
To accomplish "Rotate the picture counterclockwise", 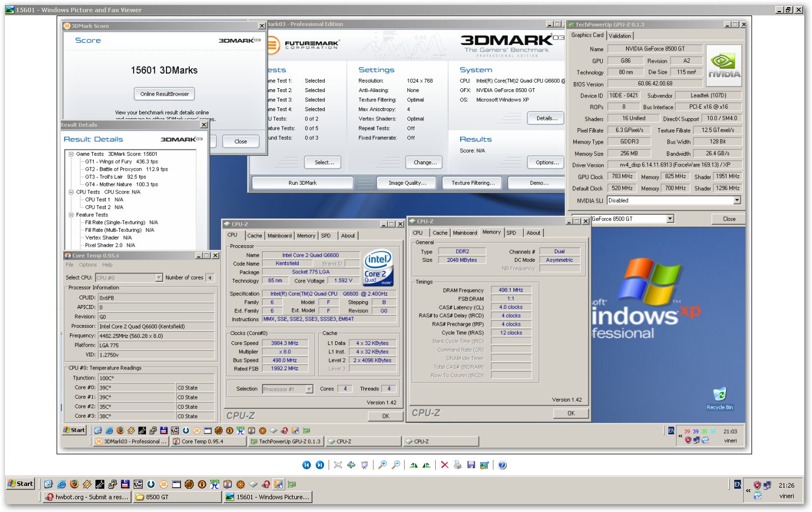I will (426, 465).
